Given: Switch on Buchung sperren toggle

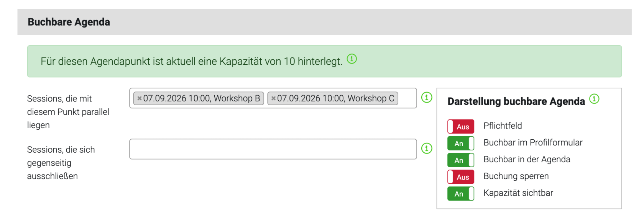Looking at the screenshot, I should pos(461,177).
